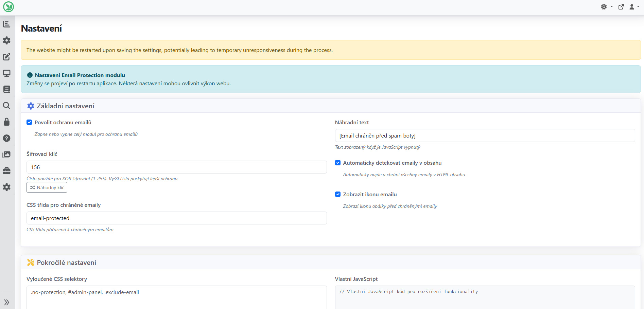Open the user account dropdown menu
Viewport: 644px width, 309px height.
click(634, 7)
